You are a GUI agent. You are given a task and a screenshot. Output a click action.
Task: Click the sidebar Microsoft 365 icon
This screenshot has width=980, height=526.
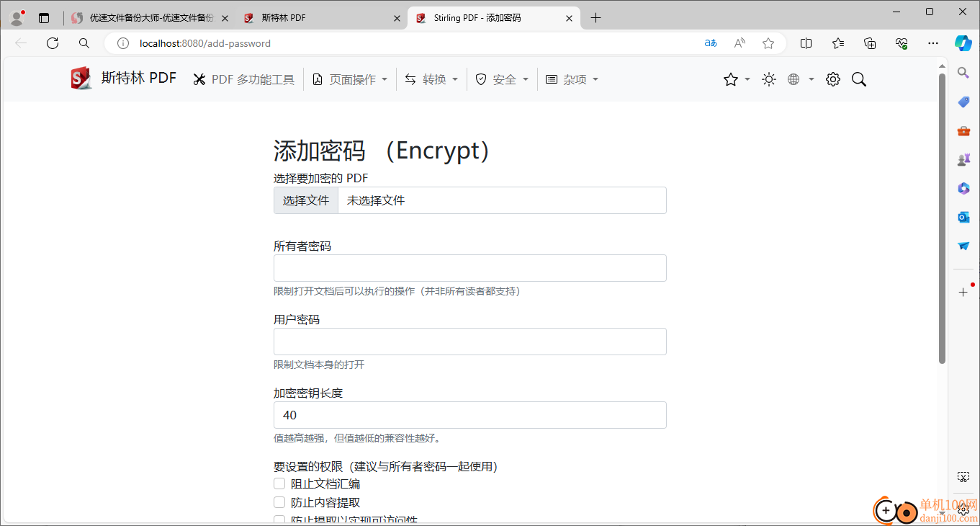(963, 188)
